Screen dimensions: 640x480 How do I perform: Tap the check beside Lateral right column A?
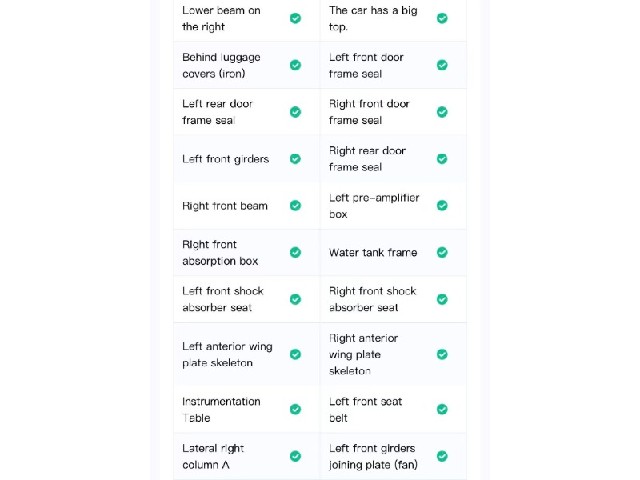[x=296, y=456]
